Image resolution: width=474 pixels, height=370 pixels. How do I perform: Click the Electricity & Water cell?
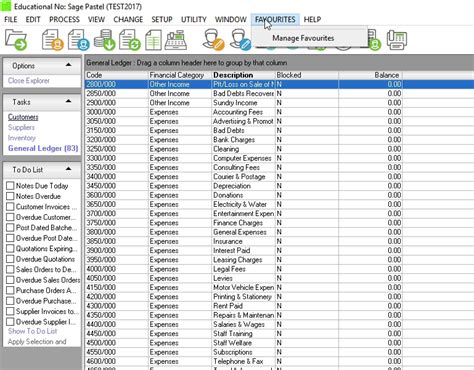(x=243, y=204)
